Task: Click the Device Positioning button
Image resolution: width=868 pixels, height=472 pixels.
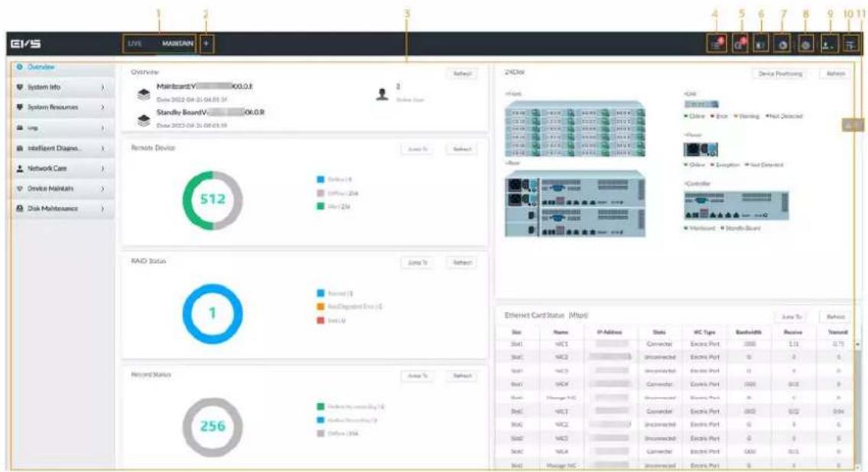Action: [x=780, y=73]
